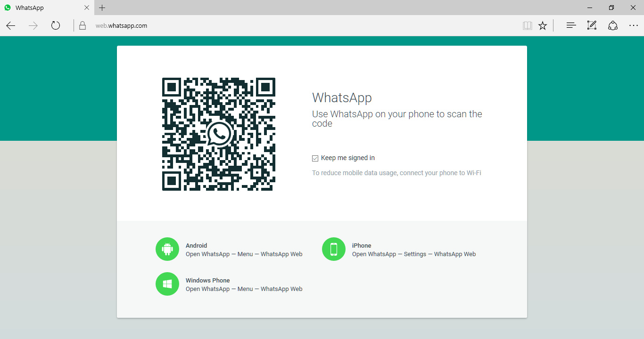Click the web.whatsapp.com address bar

(x=297, y=26)
